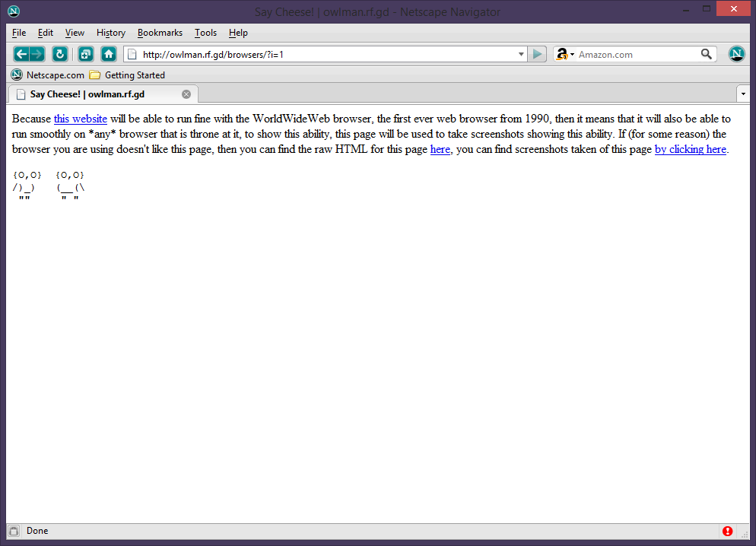Open the Tools menu

point(205,33)
